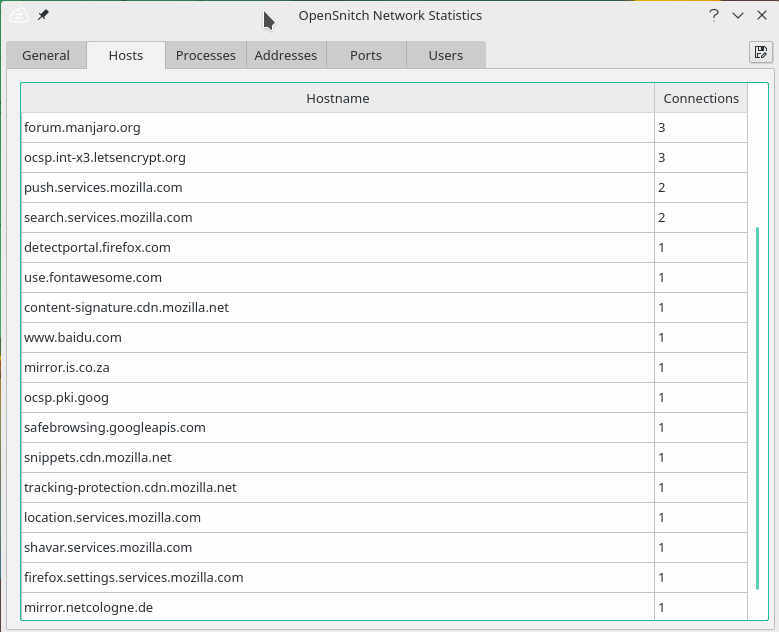This screenshot has width=779, height=632.
Task: Click shavar.services.mozilla.com entry
Action: coord(108,548)
